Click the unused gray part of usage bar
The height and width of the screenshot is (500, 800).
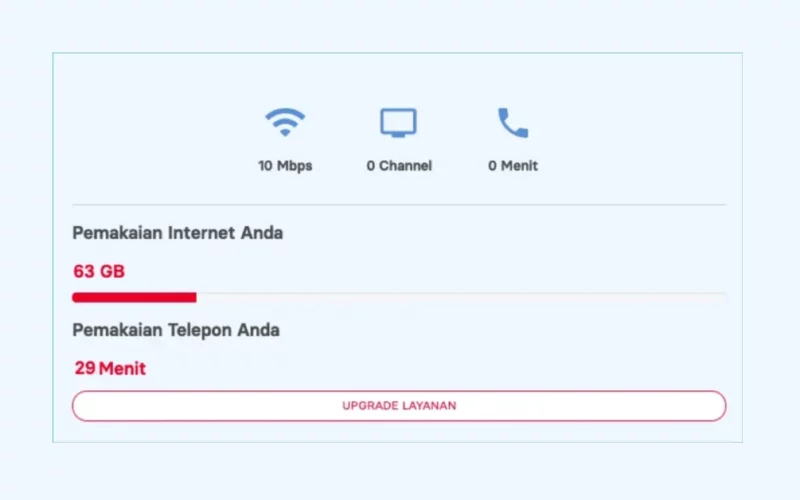(461, 295)
